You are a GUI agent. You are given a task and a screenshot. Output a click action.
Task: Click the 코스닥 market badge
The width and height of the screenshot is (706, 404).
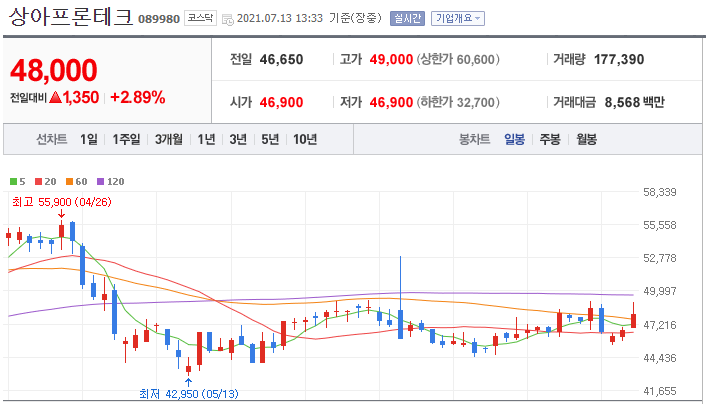(x=200, y=18)
